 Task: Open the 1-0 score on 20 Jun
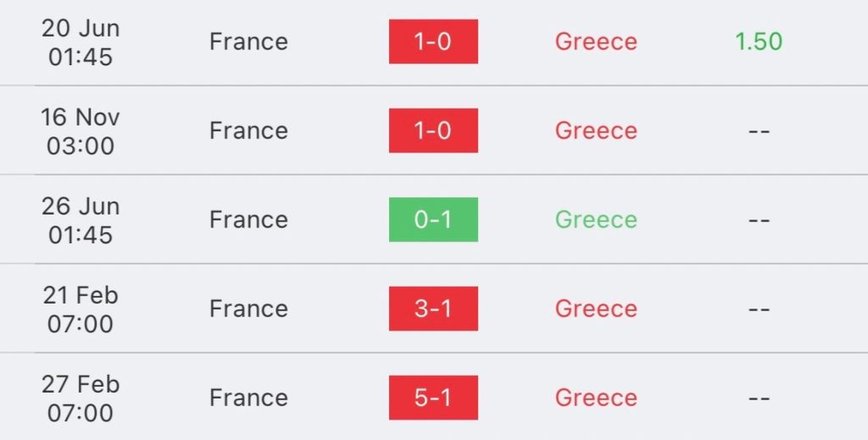433,42
